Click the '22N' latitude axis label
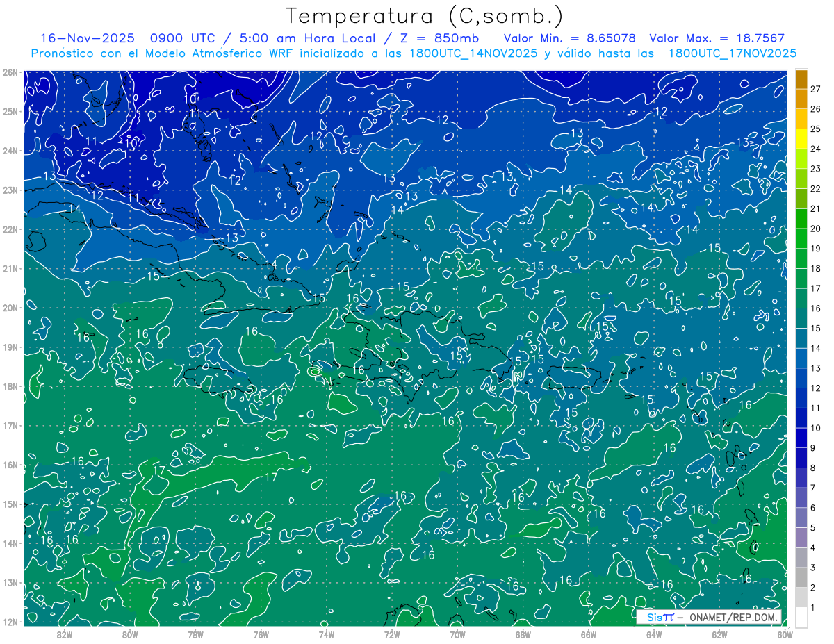This screenshot has width=834, height=644. pos(10,229)
